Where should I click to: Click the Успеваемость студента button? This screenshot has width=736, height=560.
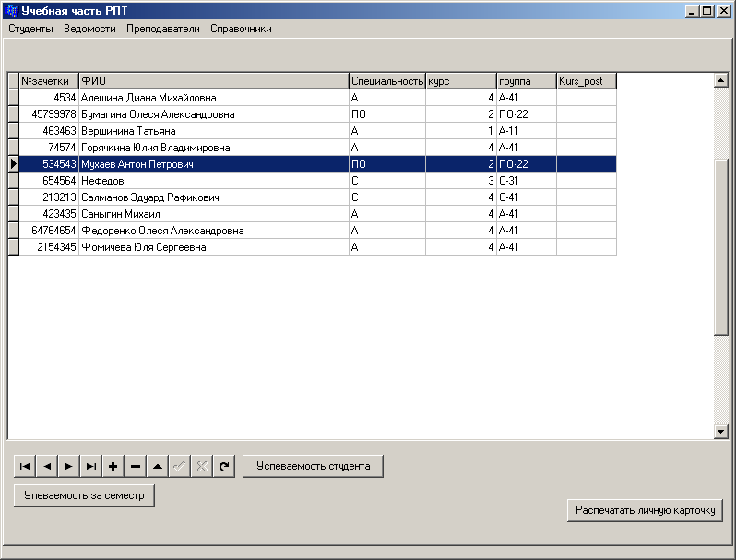313,466
